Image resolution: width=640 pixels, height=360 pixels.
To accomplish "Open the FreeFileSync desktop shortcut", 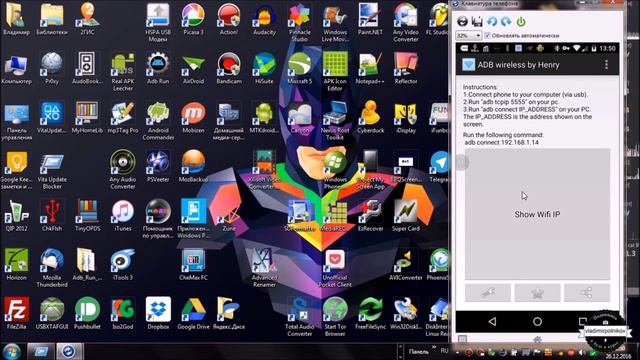I will 370,313.
